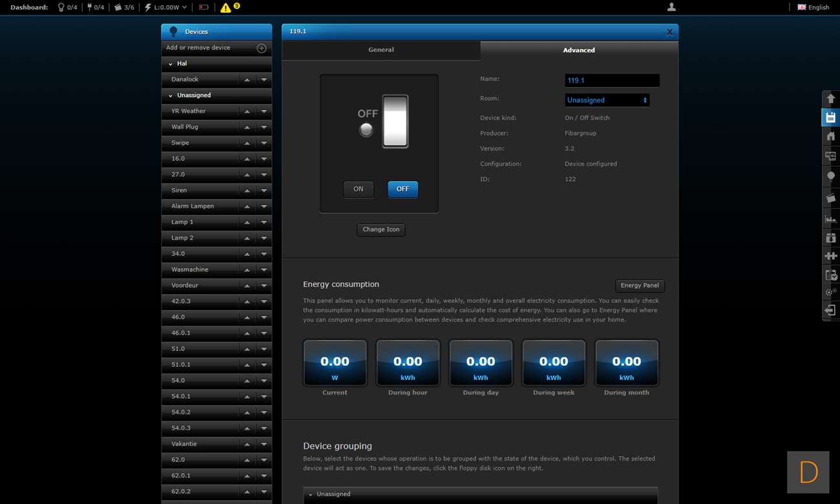Open the energy chart icon in sidebar
This screenshot has height=504, width=840.
point(830,218)
